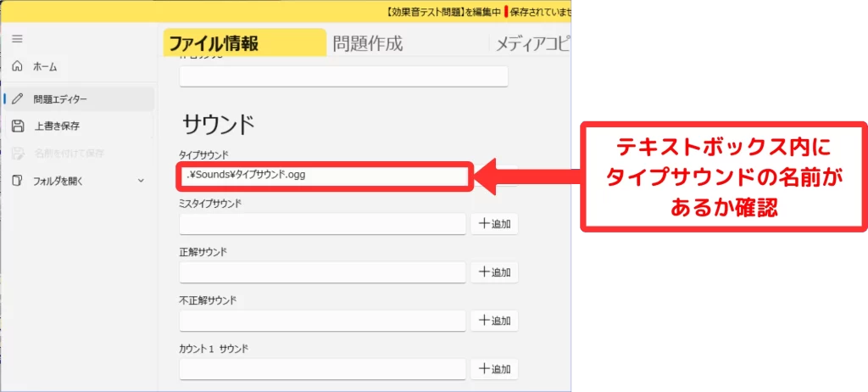Open the 問題作成 tab
The width and height of the screenshot is (868, 392).
point(367,43)
